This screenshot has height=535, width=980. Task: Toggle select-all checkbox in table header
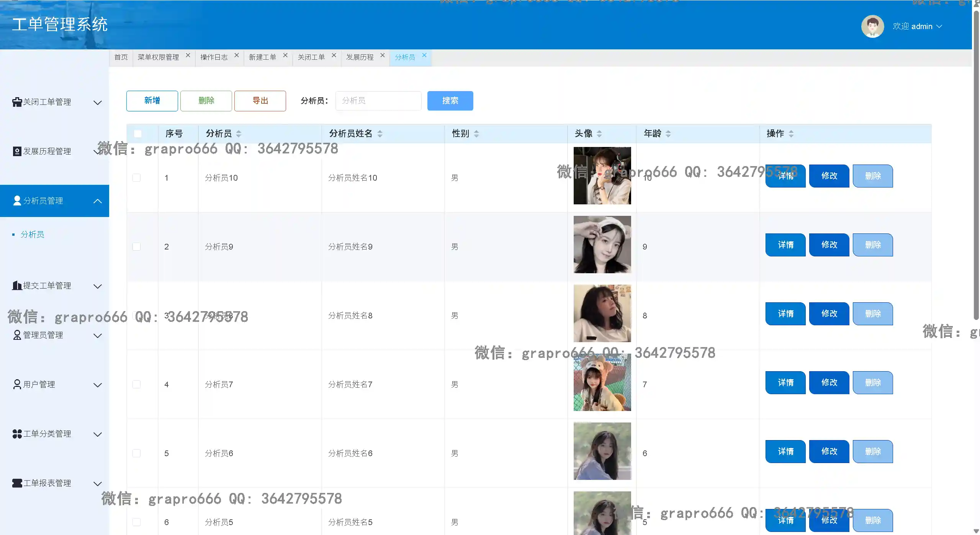click(137, 134)
